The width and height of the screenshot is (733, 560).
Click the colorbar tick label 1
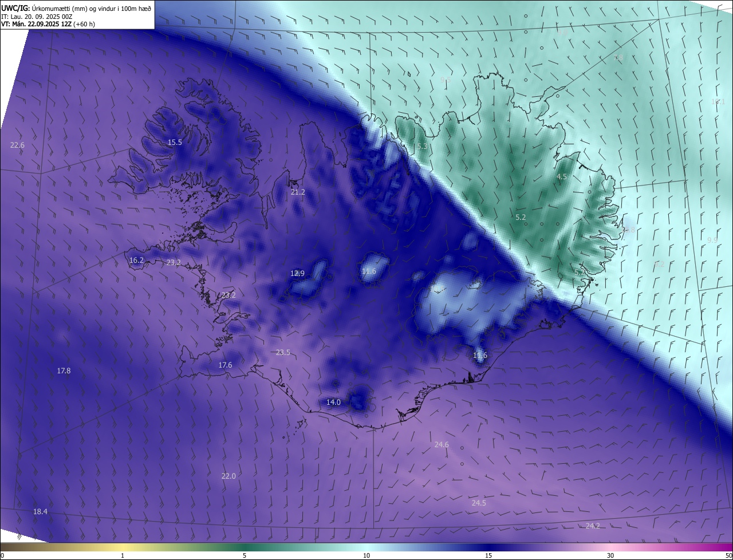pyautogui.click(x=123, y=555)
